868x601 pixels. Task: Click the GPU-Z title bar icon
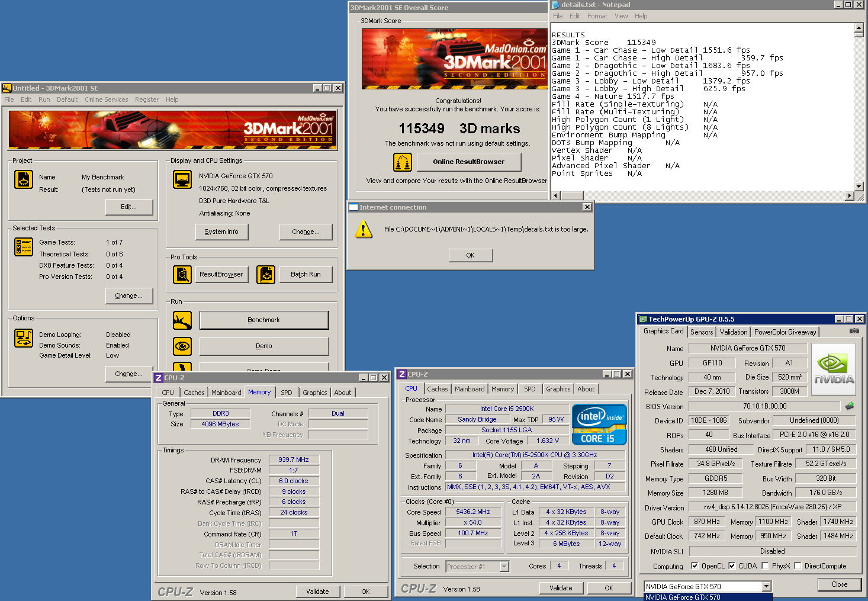click(x=643, y=319)
